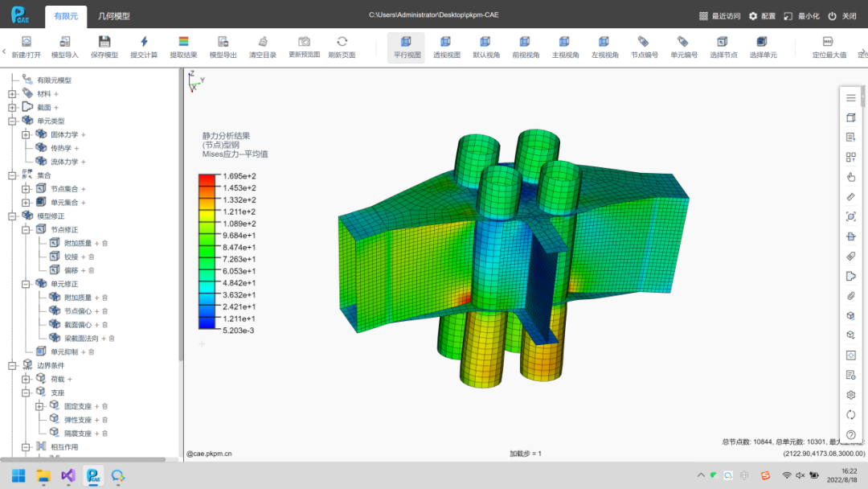Click the 最近访问 (recent access) button

[x=719, y=16]
